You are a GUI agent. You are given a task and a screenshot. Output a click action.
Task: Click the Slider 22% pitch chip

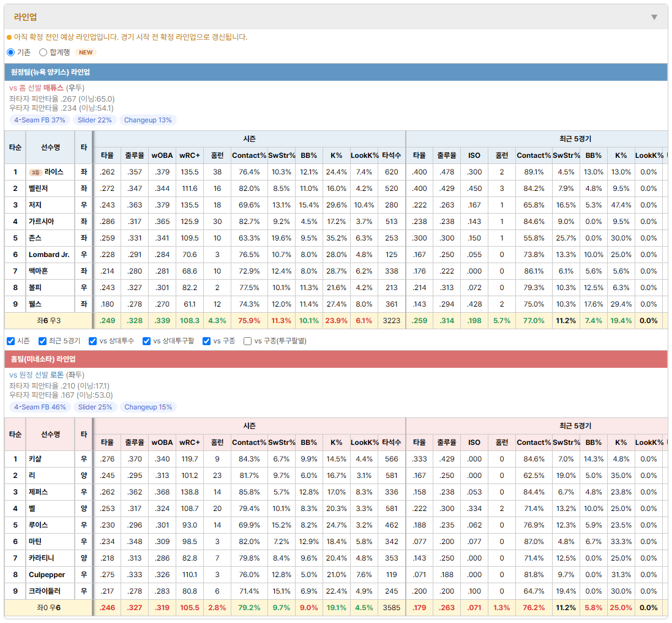coord(95,120)
